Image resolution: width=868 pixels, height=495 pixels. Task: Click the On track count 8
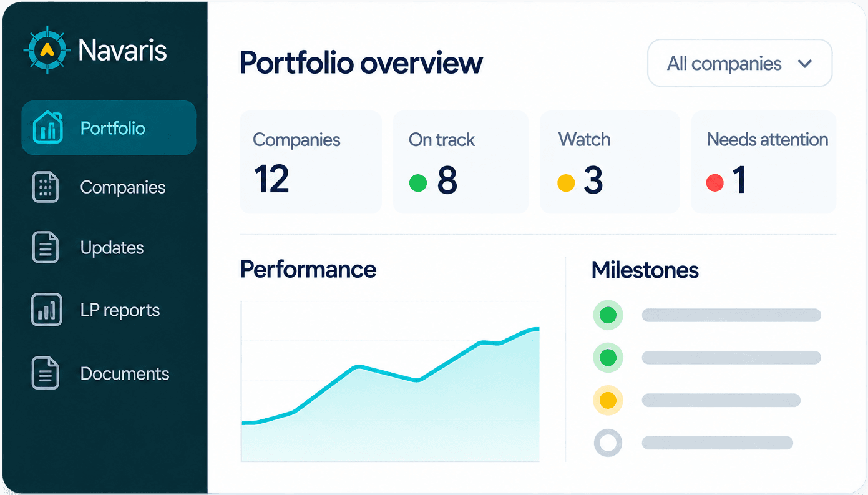point(447,180)
